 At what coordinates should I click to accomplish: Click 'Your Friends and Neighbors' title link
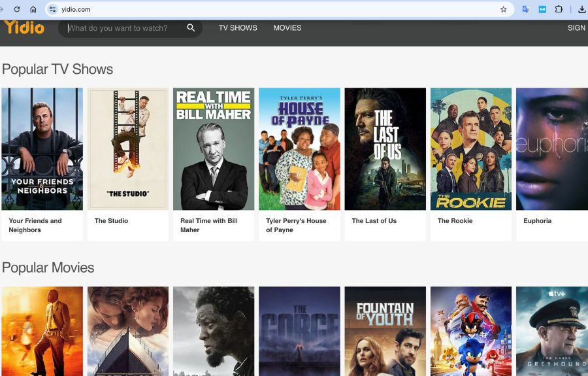point(35,225)
